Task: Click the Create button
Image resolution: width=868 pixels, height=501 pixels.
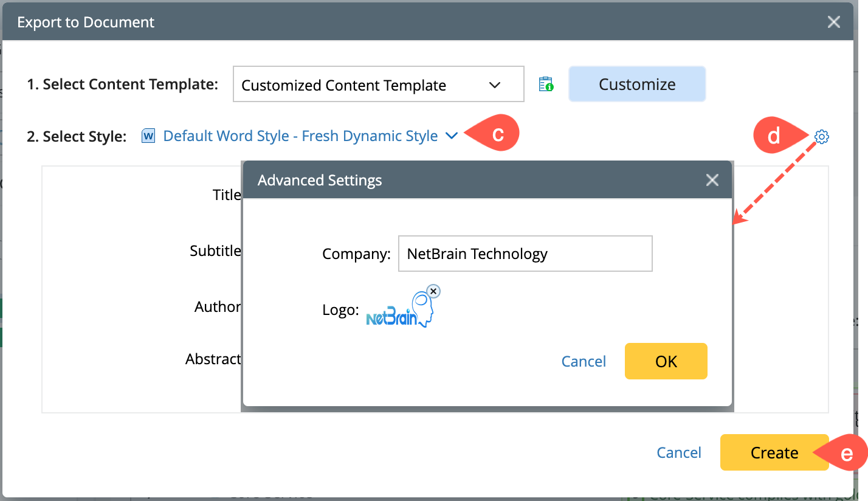Action: tap(774, 452)
